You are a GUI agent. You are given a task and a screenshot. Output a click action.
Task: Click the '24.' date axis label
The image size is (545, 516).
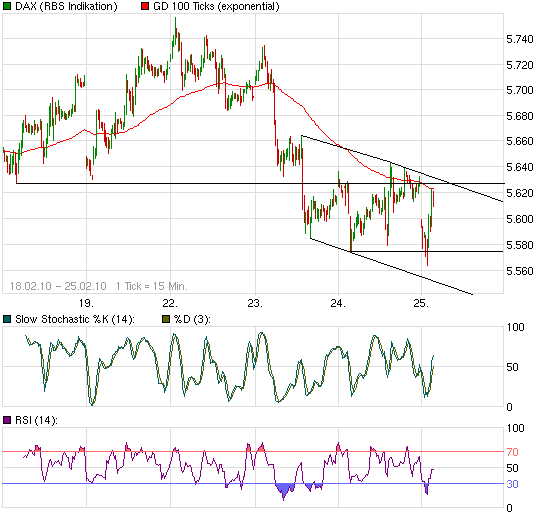pos(338,303)
